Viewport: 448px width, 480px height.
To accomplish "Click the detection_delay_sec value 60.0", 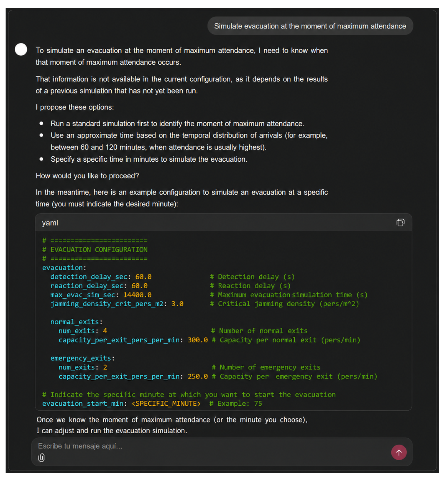I will point(143,277).
